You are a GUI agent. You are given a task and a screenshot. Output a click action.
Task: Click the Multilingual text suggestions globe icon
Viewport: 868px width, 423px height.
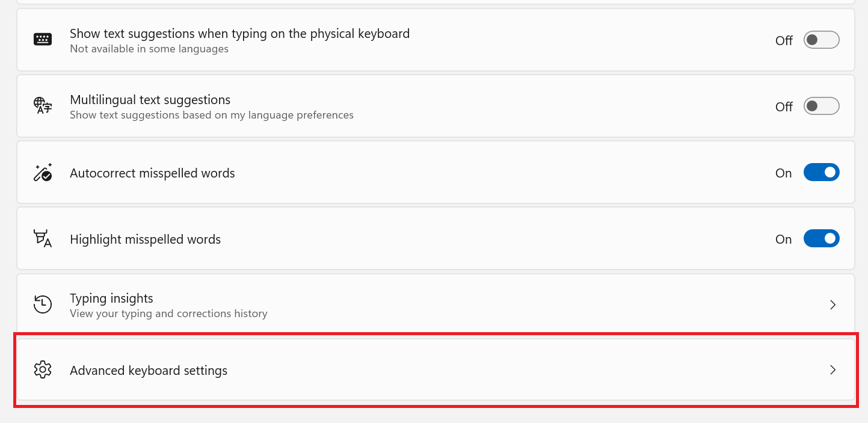43,106
